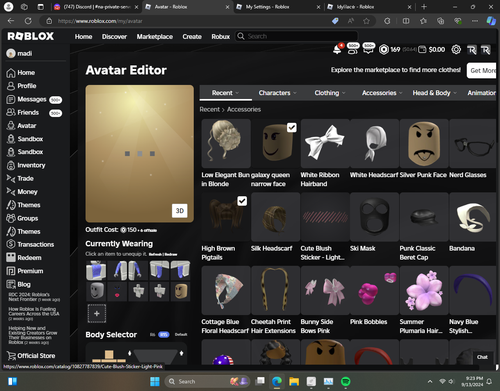This screenshot has width=500, height=391.
Task: Open Transactions in the sidebar
Action: [x=30, y=244]
